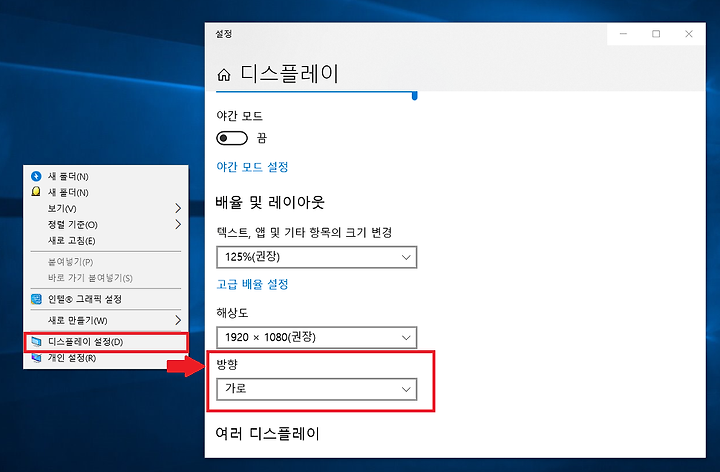
Task: Select 바로 가기 붙여넣기(S) menu entry
Action: [x=106, y=278]
